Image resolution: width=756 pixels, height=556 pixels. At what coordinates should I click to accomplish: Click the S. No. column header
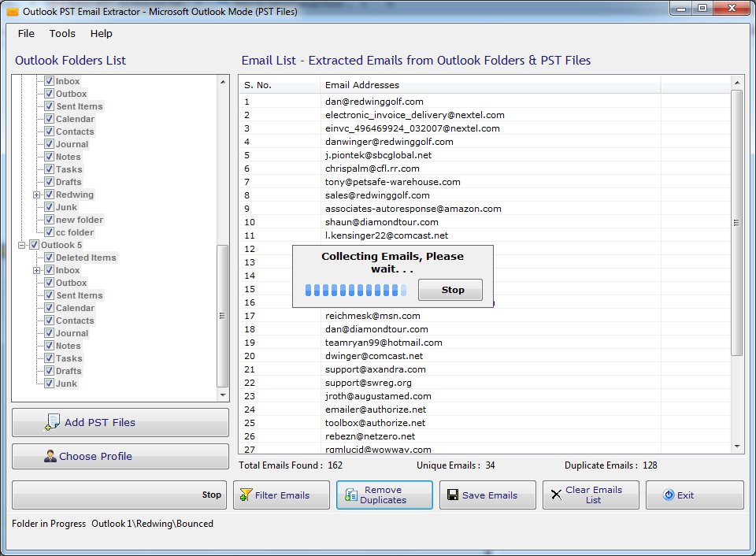[280, 85]
